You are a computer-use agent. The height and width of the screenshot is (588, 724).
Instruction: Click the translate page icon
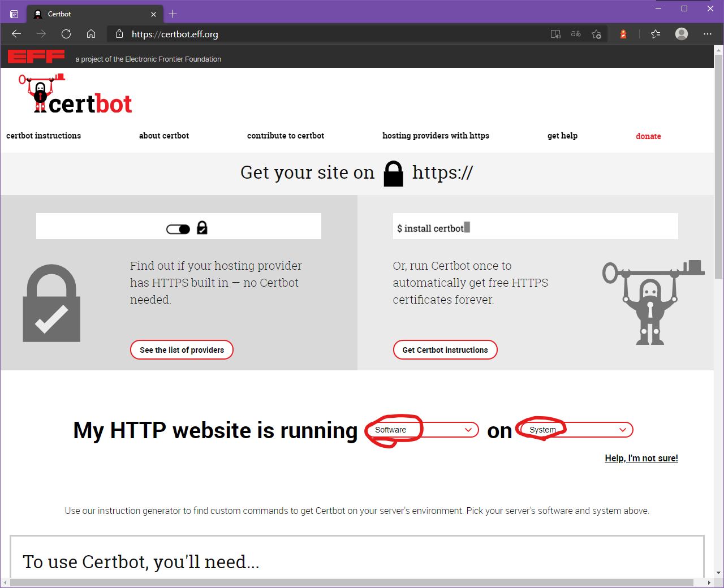pyautogui.click(x=576, y=34)
